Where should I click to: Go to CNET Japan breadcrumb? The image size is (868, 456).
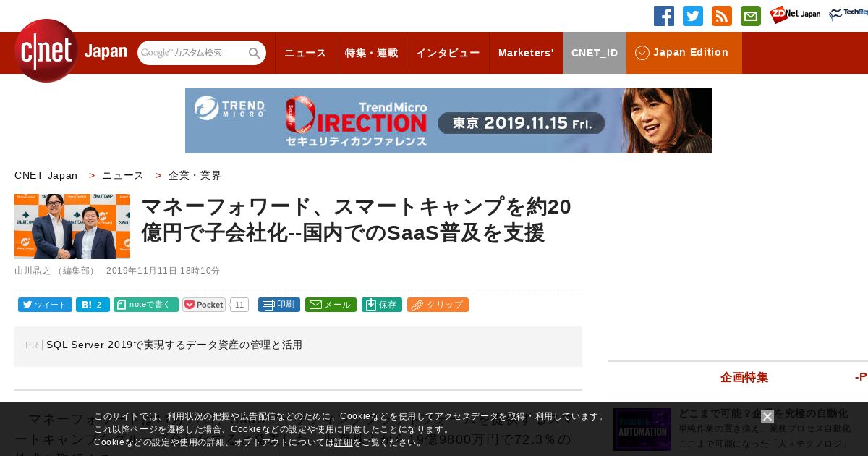(x=46, y=176)
